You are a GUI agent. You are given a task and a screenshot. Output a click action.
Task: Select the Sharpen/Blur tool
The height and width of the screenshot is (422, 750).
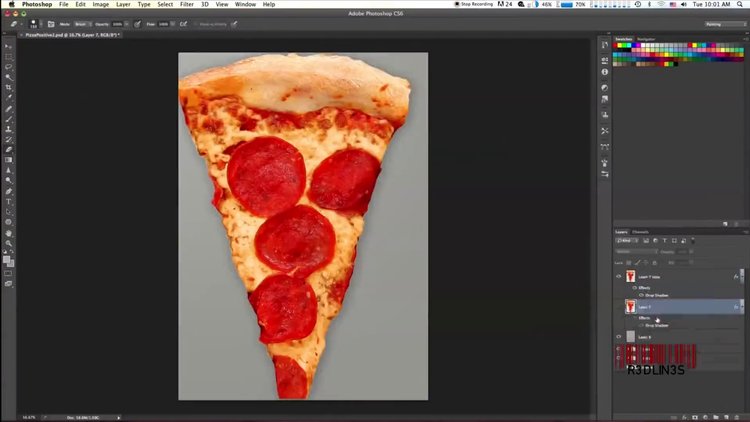9,170
